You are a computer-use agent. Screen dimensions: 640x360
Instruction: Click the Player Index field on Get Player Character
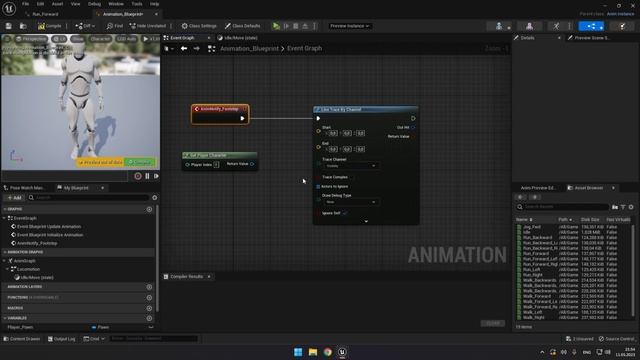click(x=216, y=164)
